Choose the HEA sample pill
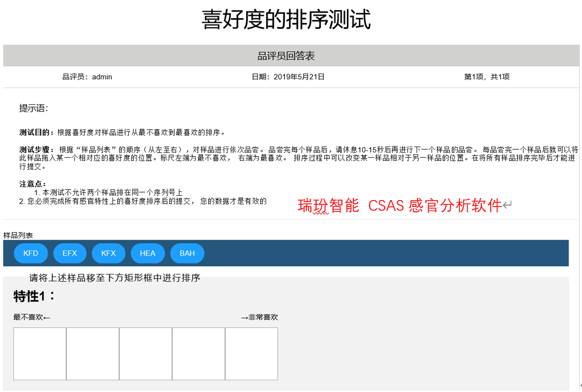 [148, 253]
